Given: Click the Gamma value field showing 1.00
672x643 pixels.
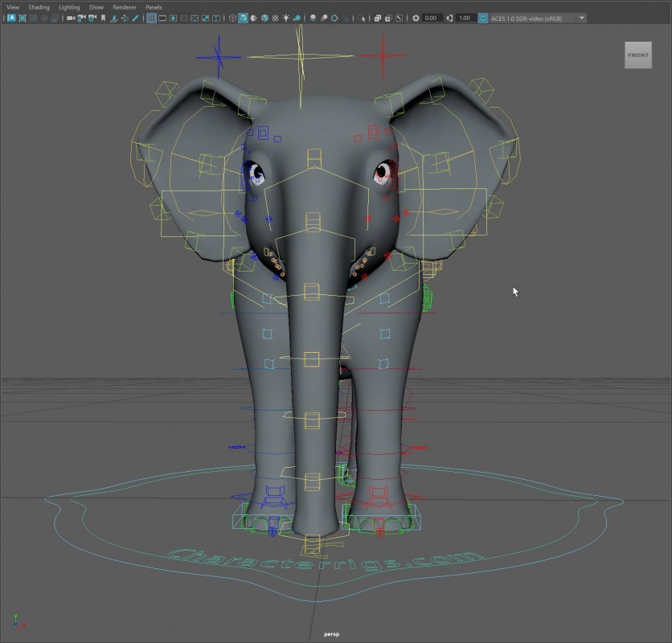Looking at the screenshot, I should [464, 18].
